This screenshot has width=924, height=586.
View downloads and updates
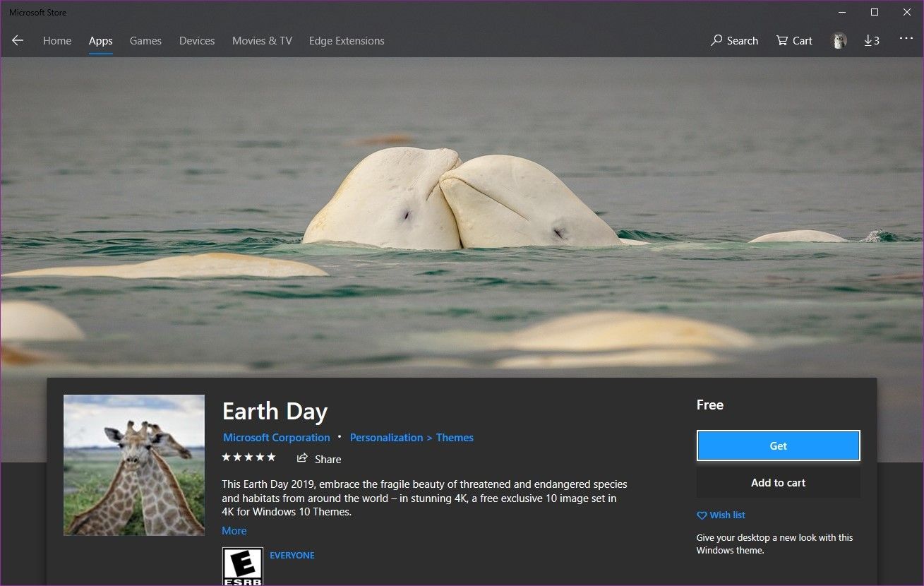coord(872,41)
